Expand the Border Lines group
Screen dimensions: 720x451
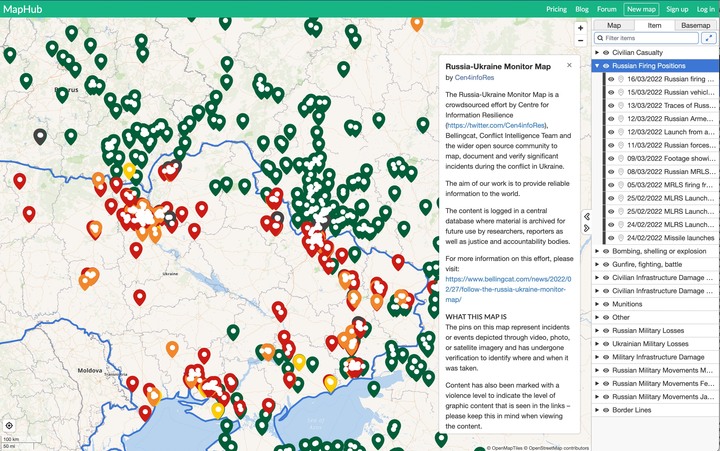597,410
